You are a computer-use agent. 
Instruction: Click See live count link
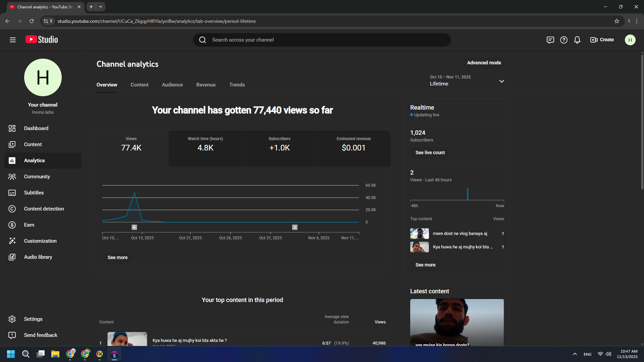point(430,153)
